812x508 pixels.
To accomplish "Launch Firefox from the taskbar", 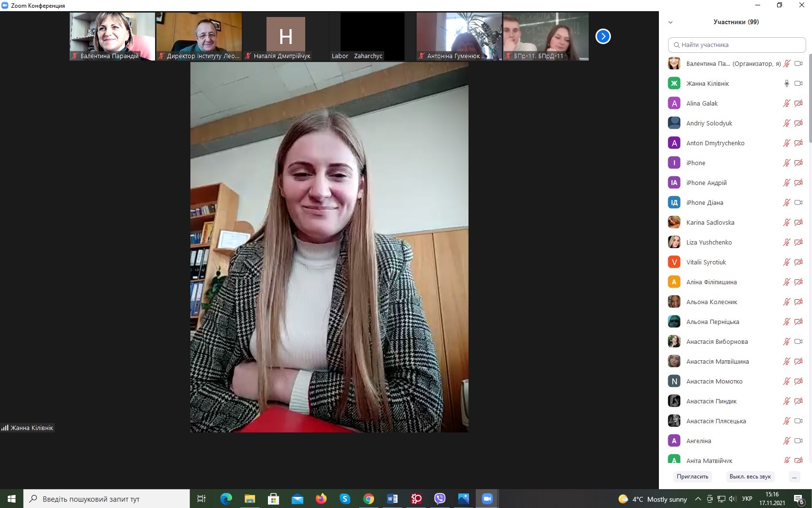I will point(321,499).
